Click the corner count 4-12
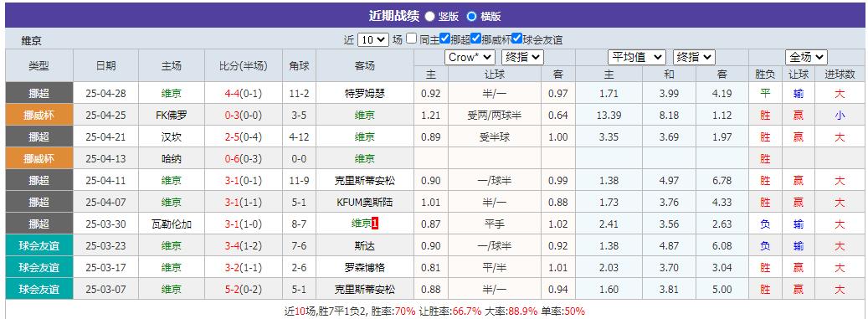Image resolution: width=868 pixels, height=319 pixels. [299, 137]
